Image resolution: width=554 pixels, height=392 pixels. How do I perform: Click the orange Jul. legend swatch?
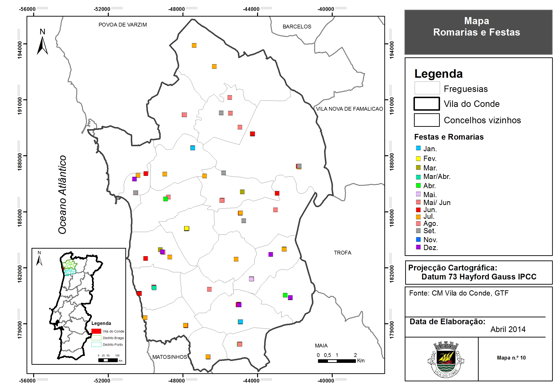click(x=418, y=217)
